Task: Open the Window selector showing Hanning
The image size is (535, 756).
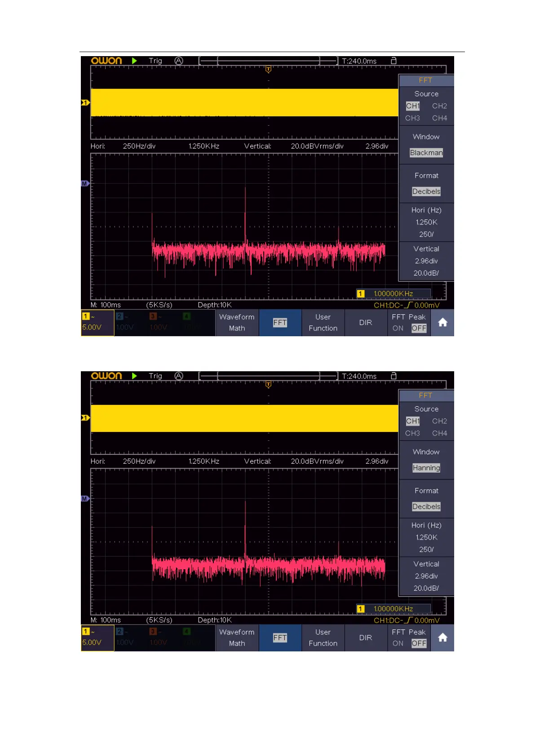Action: coord(426,460)
